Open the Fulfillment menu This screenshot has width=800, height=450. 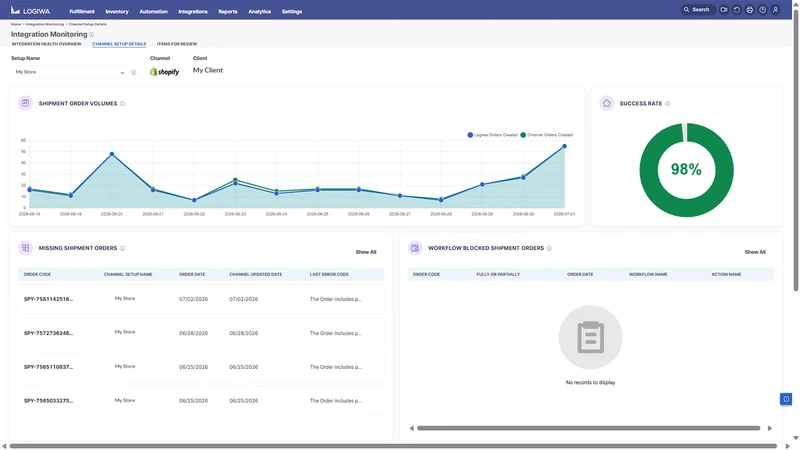coord(82,11)
